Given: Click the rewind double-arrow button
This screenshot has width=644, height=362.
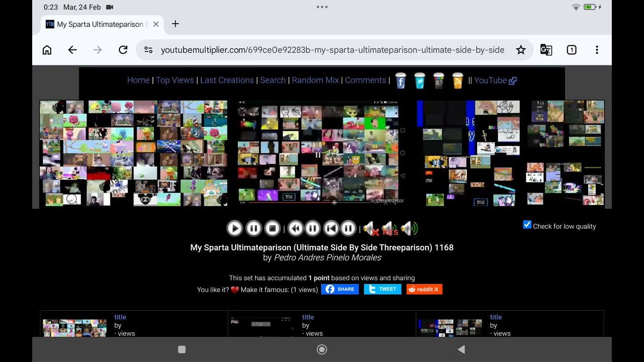Looking at the screenshot, I should click(x=295, y=229).
